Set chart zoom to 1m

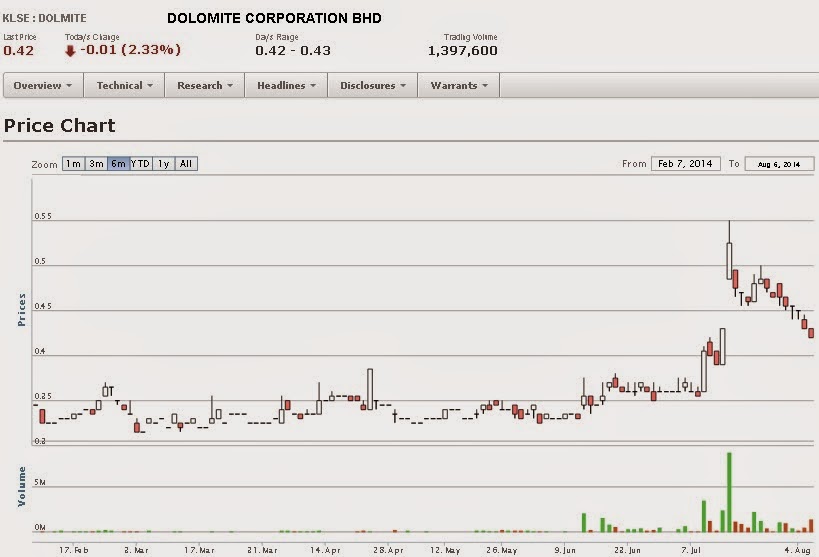point(73,164)
